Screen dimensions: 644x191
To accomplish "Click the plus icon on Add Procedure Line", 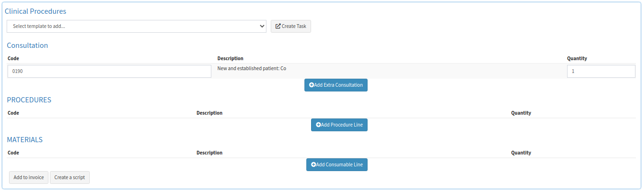I will pyautogui.click(x=318, y=125).
